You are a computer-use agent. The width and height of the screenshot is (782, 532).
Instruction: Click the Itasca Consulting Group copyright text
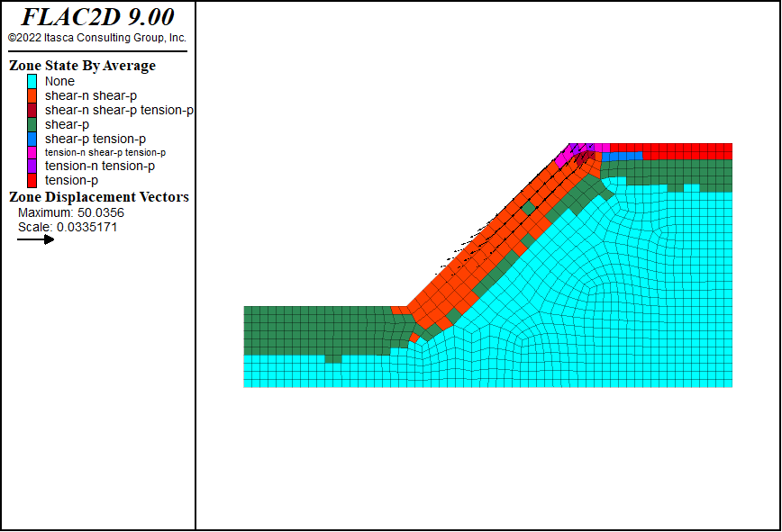97,38
